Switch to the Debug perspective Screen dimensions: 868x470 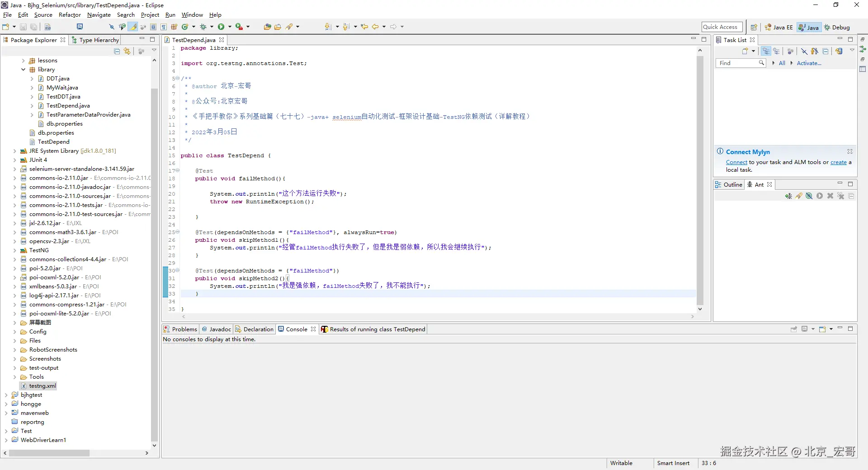(837, 27)
